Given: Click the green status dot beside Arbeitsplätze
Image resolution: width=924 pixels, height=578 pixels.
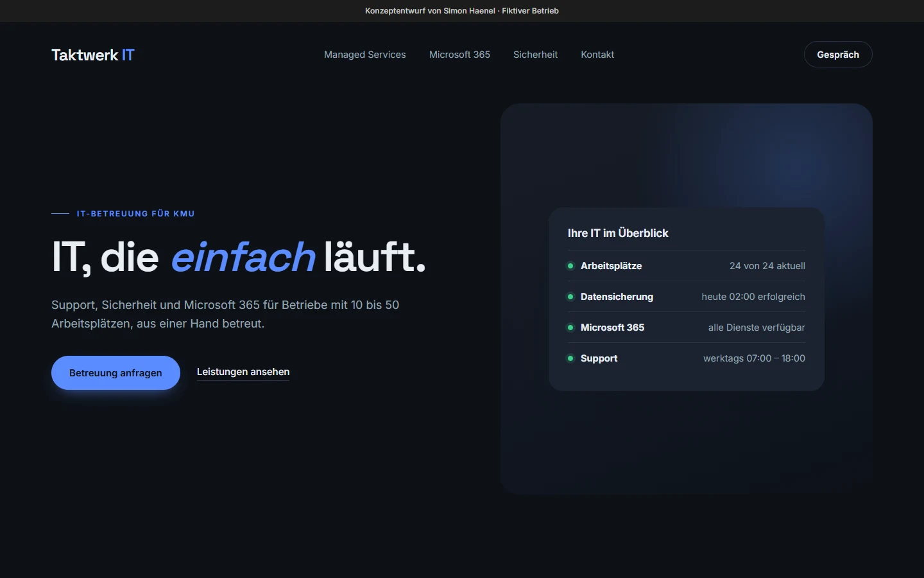Looking at the screenshot, I should [x=570, y=266].
